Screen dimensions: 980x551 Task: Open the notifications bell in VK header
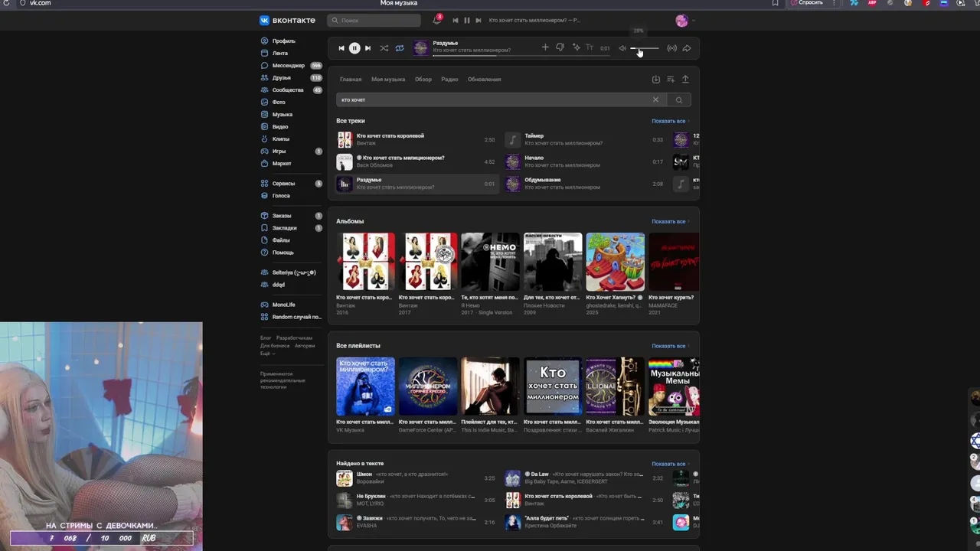pos(437,21)
